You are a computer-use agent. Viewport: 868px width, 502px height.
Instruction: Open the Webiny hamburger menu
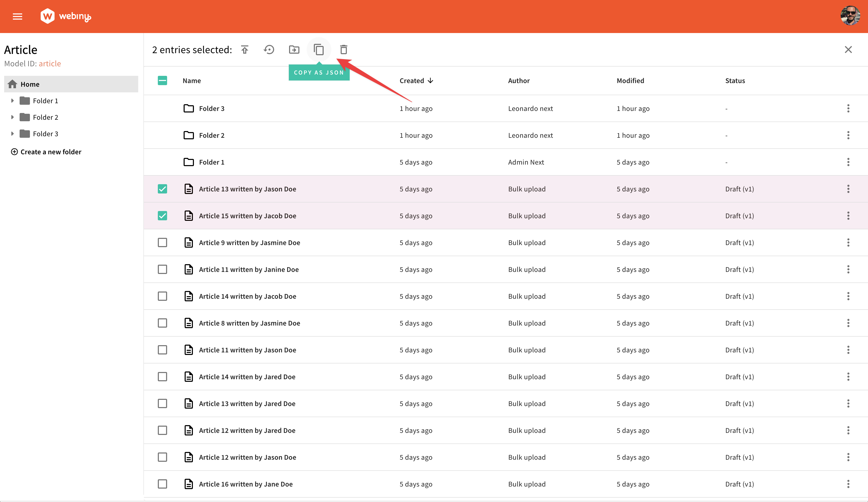coord(17,16)
